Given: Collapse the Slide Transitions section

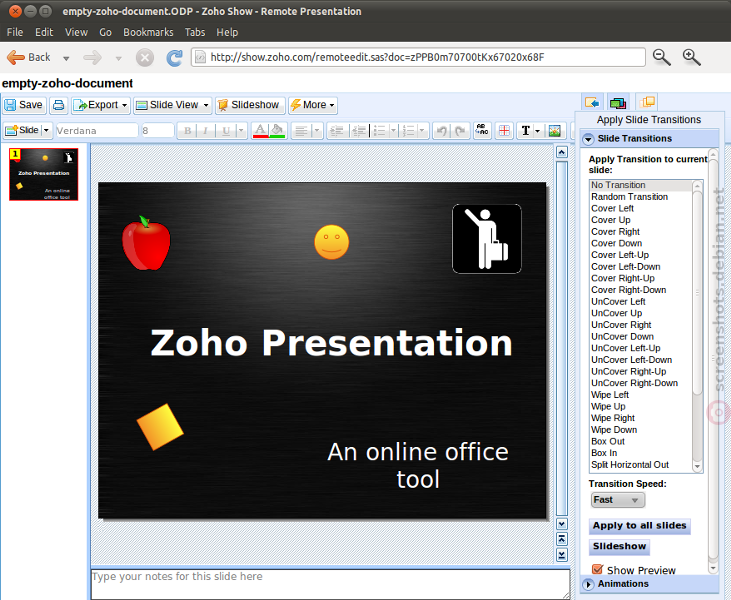Looking at the screenshot, I should tap(588, 138).
